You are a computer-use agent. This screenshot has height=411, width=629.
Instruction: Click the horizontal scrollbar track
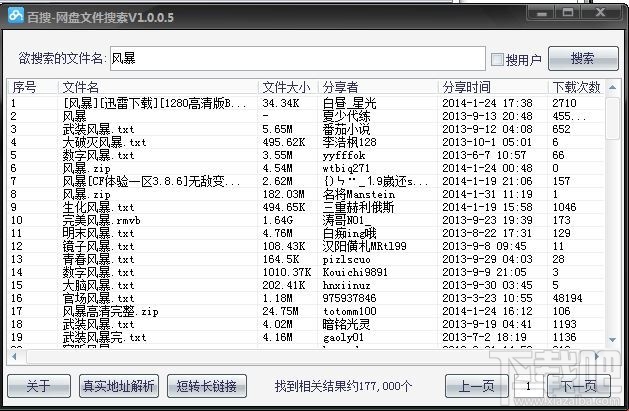point(306,356)
